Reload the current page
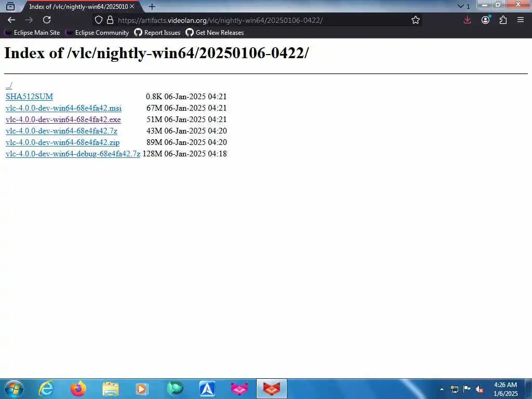Image resolution: width=532 pixels, height=399 pixels. pyautogui.click(x=47, y=20)
